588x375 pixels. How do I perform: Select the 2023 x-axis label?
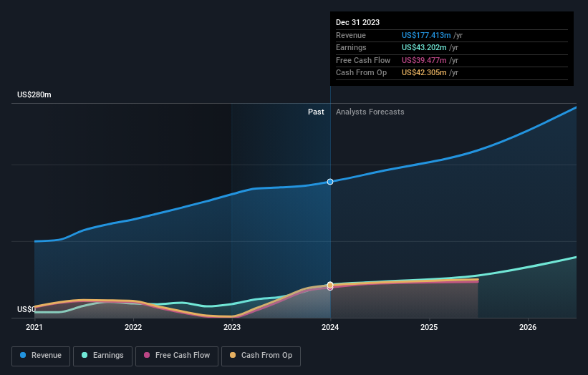(232, 327)
